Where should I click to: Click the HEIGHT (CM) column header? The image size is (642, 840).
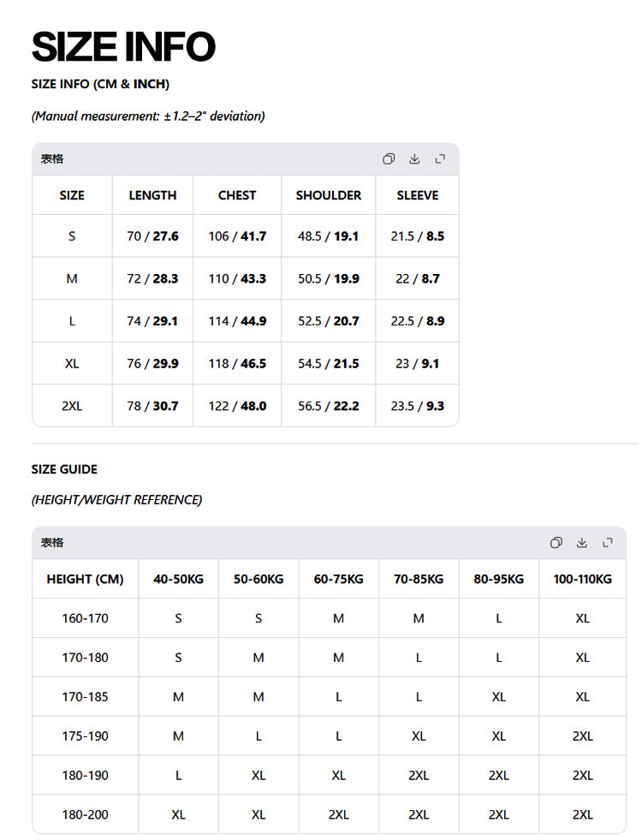point(85,579)
